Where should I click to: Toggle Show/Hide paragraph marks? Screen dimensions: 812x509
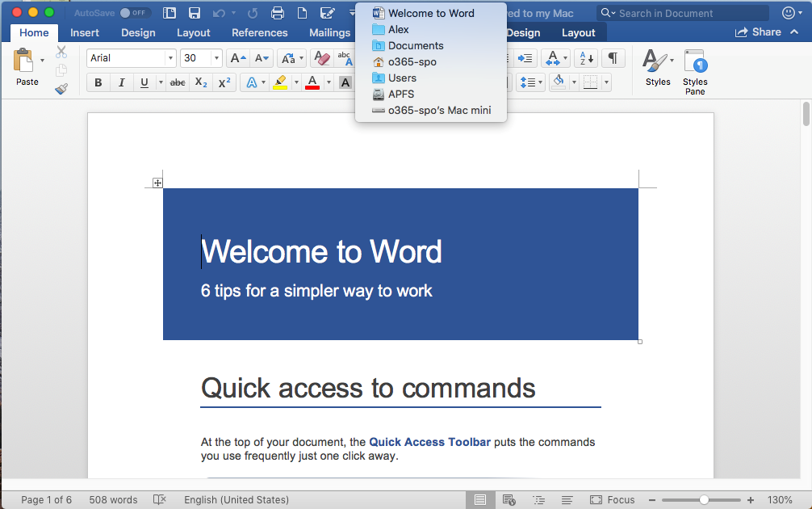coord(613,58)
